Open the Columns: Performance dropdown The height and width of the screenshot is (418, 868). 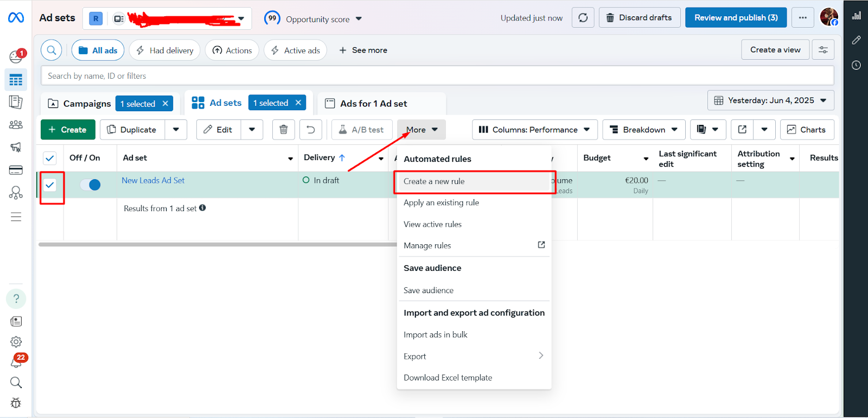tap(534, 130)
